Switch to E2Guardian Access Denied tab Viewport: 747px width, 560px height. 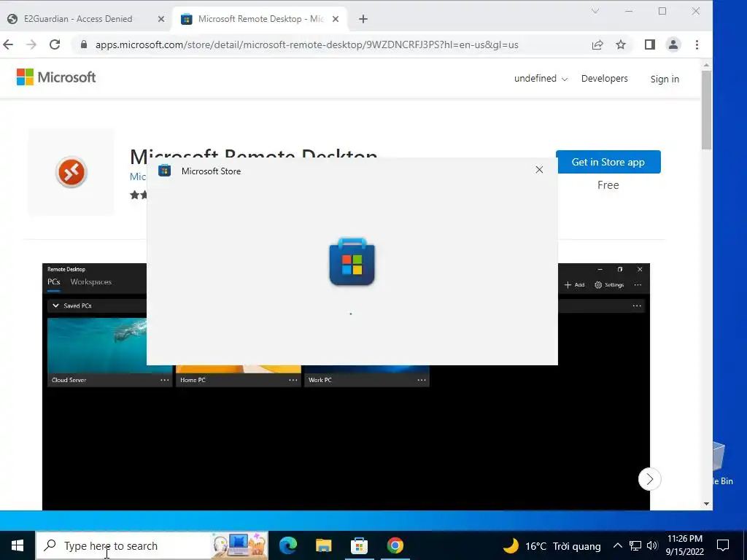click(x=77, y=19)
